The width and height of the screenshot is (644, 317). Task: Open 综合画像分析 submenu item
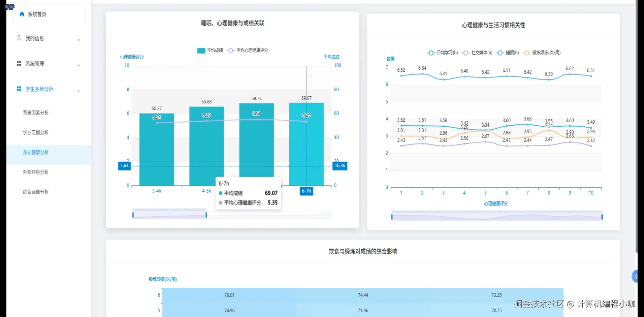tap(36, 192)
